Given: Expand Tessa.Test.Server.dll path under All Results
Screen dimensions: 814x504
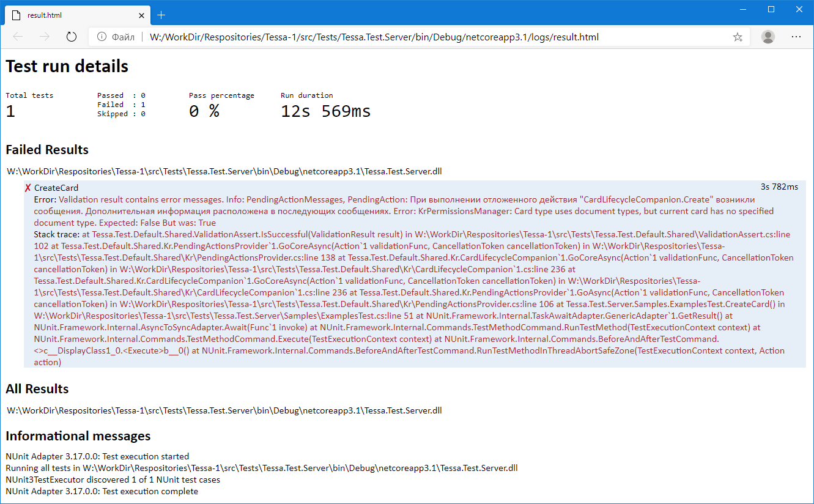Looking at the screenshot, I should click(224, 410).
